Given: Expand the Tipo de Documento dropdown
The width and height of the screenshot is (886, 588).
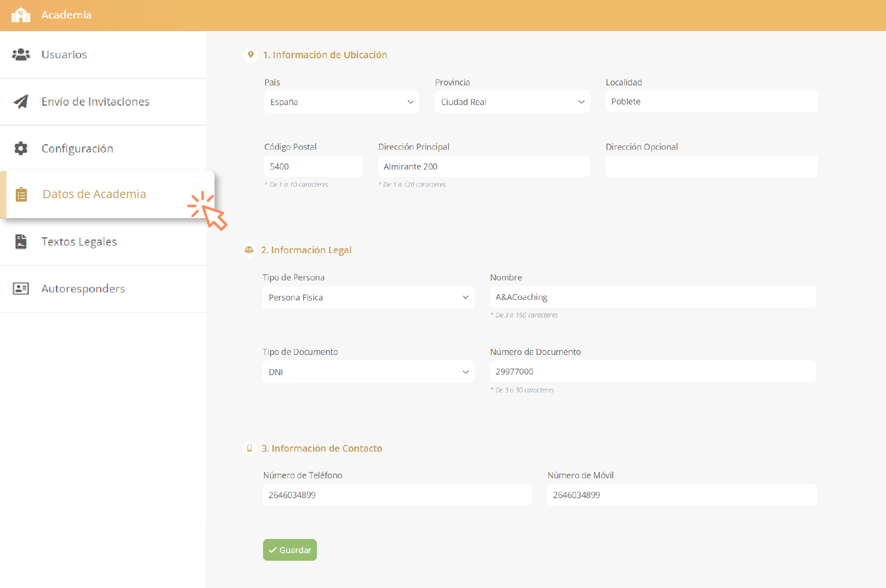Looking at the screenshot, I should point(369,372).
